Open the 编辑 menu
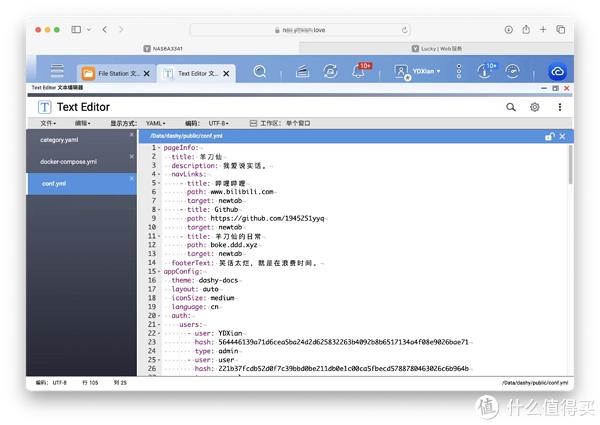Image resolution: width=600 pixels, height=425 pixels. 83,123
